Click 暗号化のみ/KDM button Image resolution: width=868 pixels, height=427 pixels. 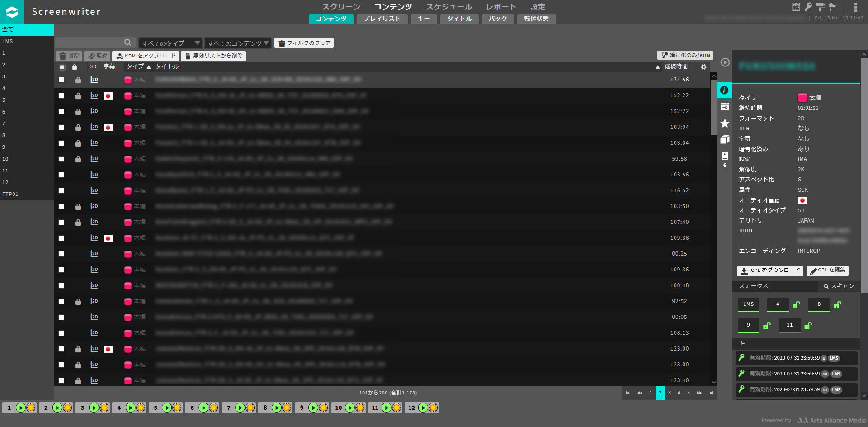coord(685,55)
